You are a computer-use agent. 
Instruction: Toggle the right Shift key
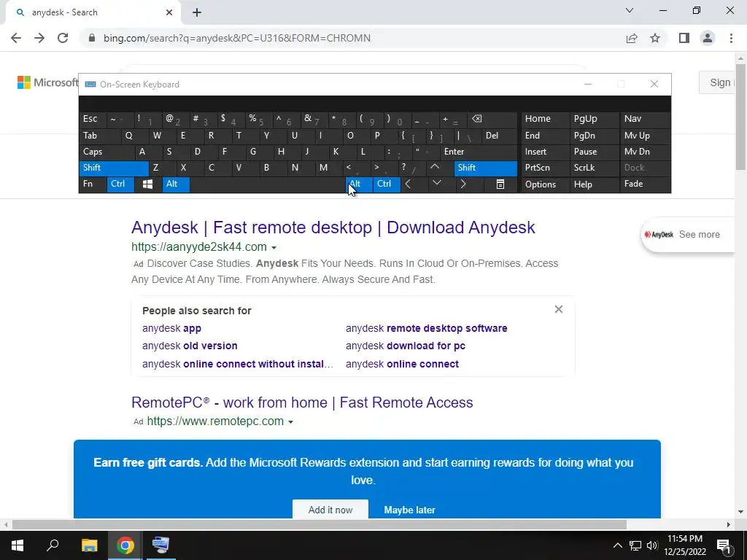point(485,168)
